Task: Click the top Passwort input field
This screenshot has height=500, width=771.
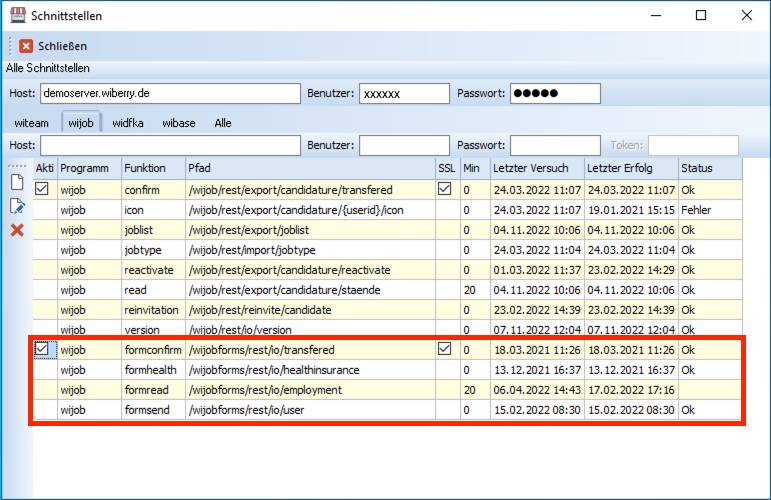Action: pos(555,93)
